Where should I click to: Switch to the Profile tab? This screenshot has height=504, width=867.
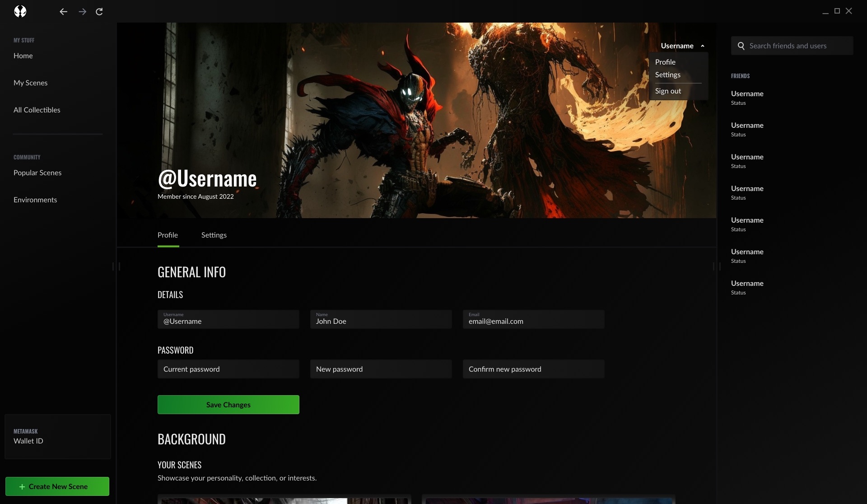click(168, 235)
